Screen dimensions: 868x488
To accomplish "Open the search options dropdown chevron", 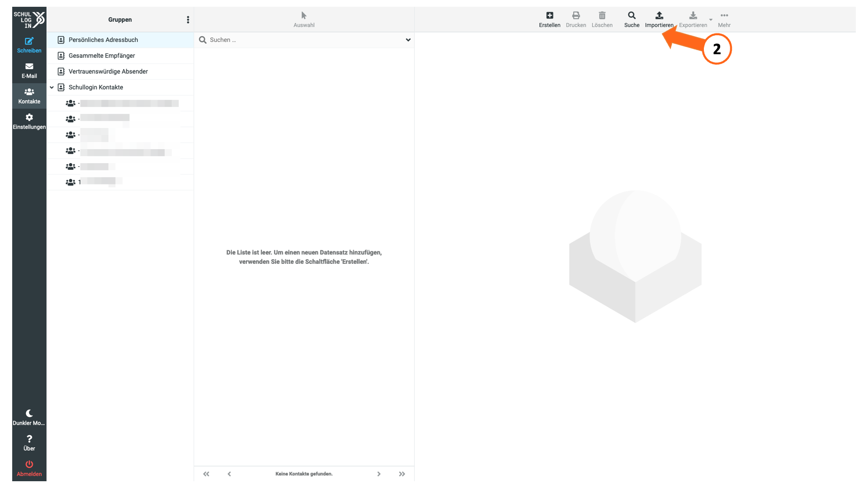I will [408, 40].
